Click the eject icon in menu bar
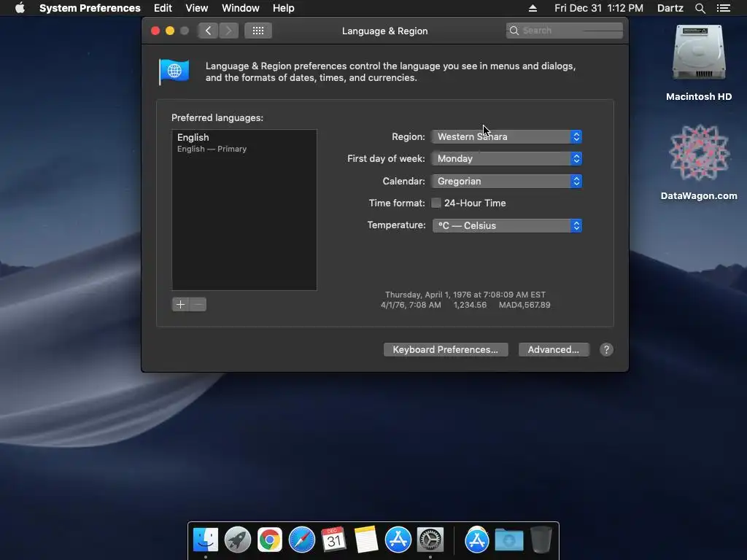The image size is (747, 560). point(533,8)
